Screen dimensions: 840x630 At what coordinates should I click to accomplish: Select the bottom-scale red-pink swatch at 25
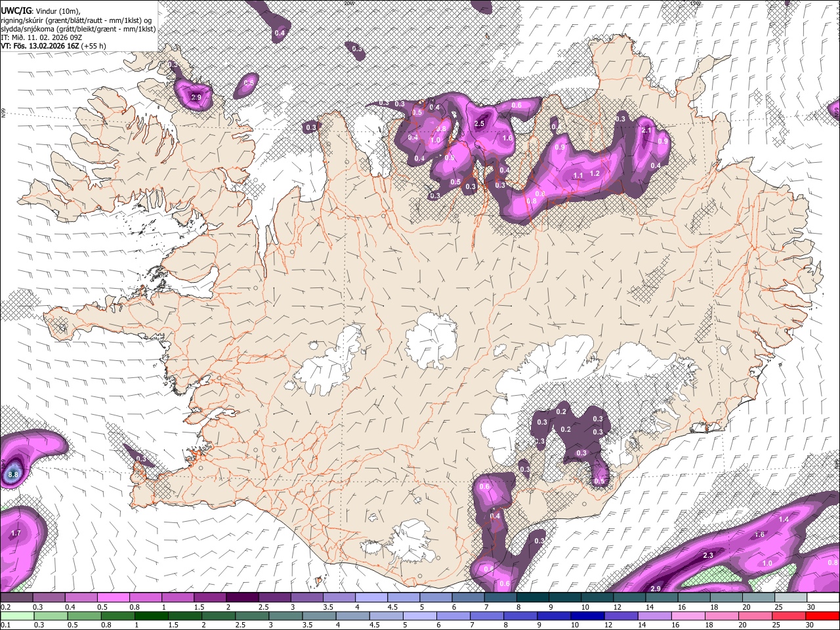(x=788, y=616)
